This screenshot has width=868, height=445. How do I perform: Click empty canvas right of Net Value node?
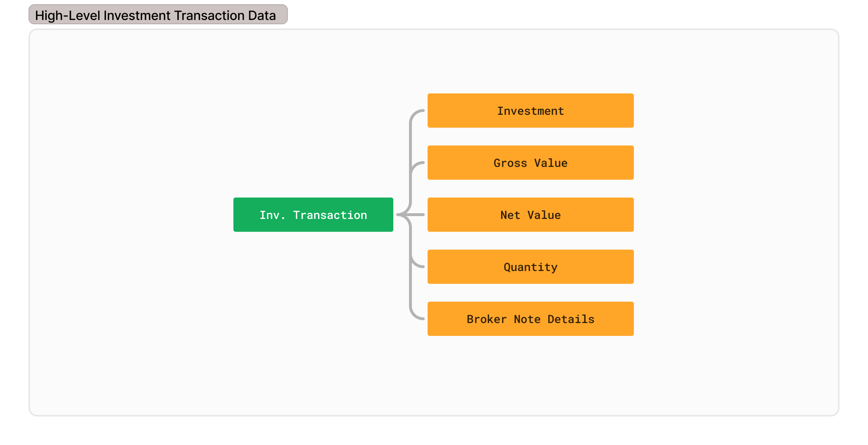coord(735,215)
